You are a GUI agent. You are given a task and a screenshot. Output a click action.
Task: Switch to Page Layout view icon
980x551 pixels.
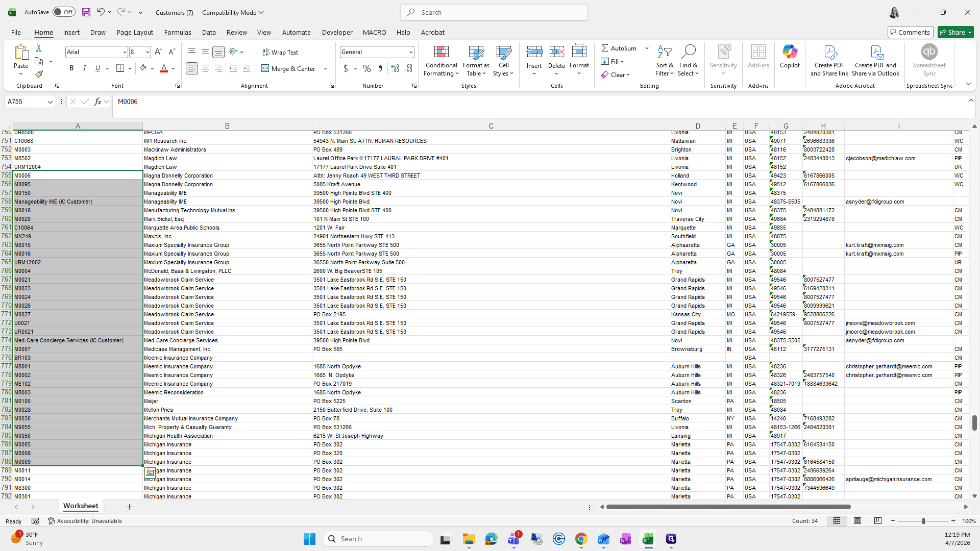click(857, 521)
